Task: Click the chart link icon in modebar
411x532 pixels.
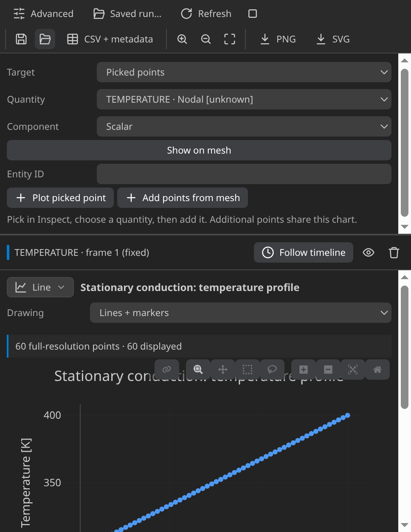Action: 167,370
